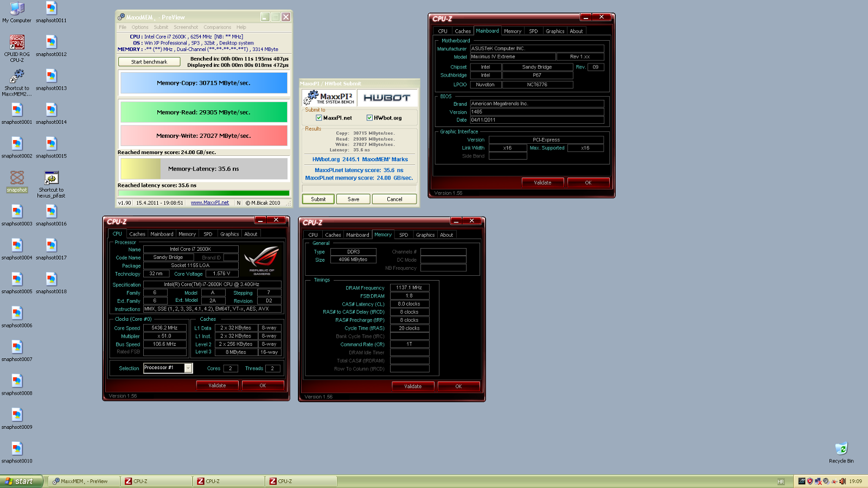868x488 pixels.
Task: Click Validate in the Mainboard CPU-Z window
Action: point(542,182)
